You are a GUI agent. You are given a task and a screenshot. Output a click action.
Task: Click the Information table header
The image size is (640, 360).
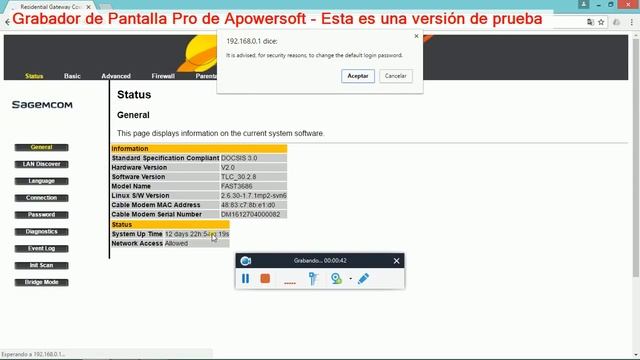coord(199,149)
